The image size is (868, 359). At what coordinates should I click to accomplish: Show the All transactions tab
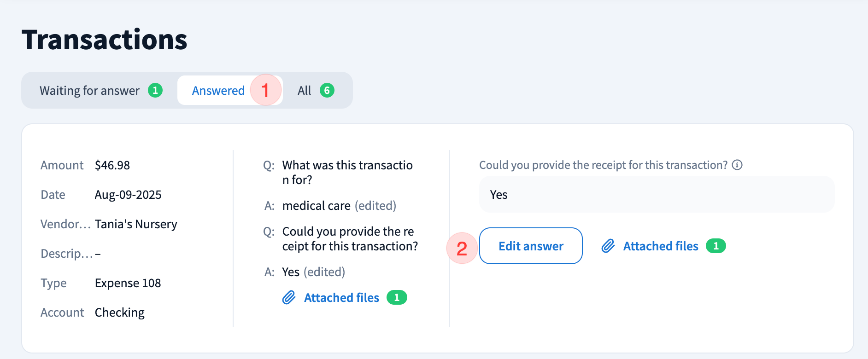coord(305,91)
